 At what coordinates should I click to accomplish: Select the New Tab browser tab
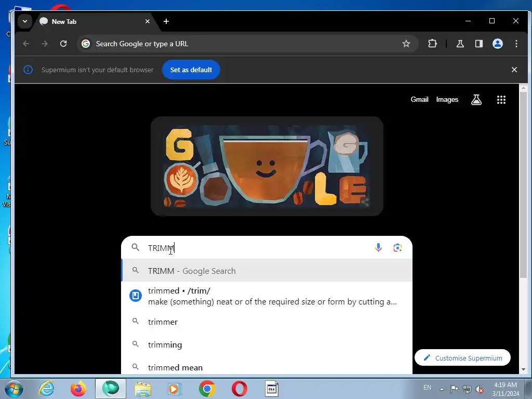95,21
